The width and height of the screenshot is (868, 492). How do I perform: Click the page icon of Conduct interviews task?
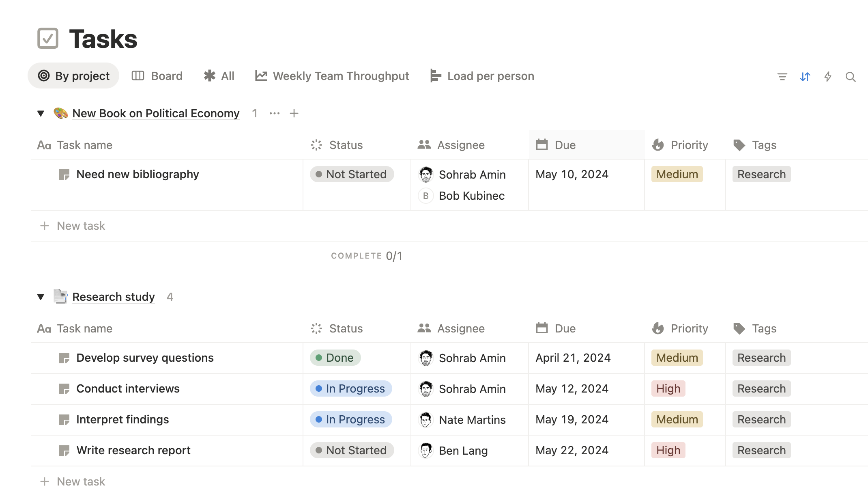[64, 389]
